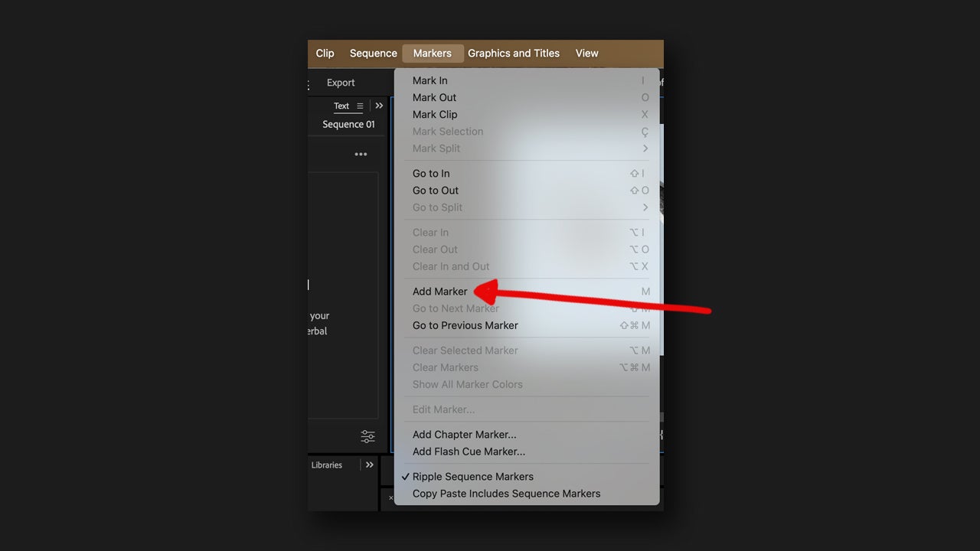Close the panel using the small × icon
The height and width of the screenshot is (551, 980).
[391, 498]
